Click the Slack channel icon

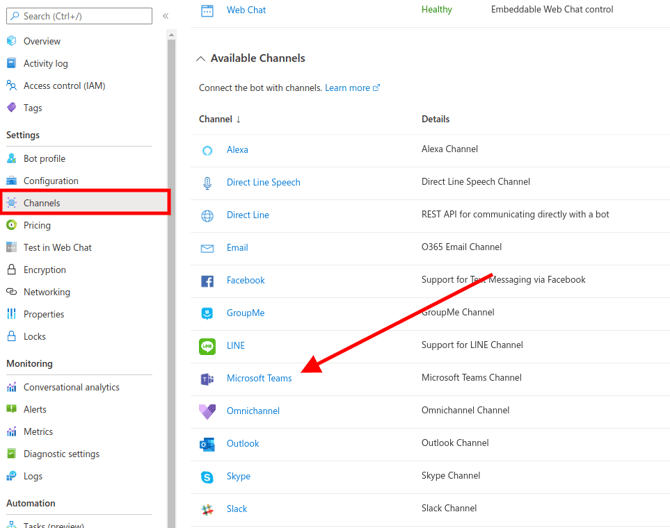click(x=207, y=509)
